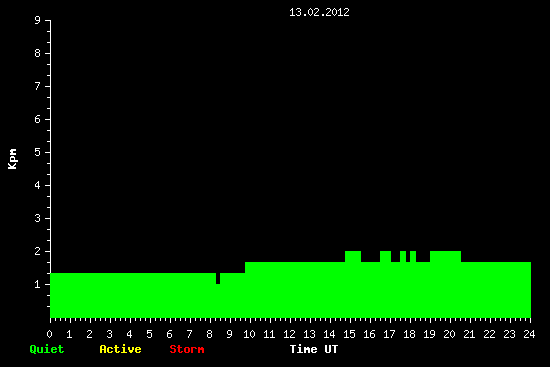Click hour 0 on the time axis

(x=49, y=334)
